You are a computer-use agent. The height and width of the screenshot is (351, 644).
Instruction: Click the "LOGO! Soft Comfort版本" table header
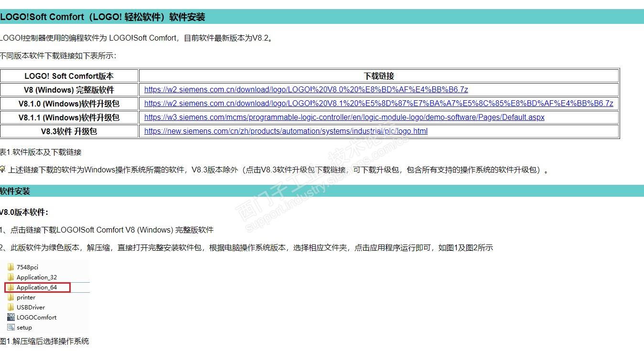(x=69, y=76)
